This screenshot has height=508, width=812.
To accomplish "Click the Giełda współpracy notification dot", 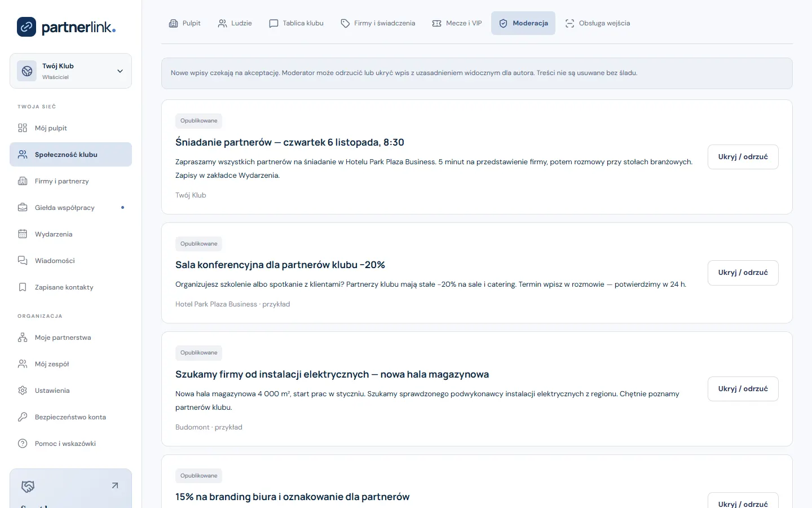I will point(122,208).
